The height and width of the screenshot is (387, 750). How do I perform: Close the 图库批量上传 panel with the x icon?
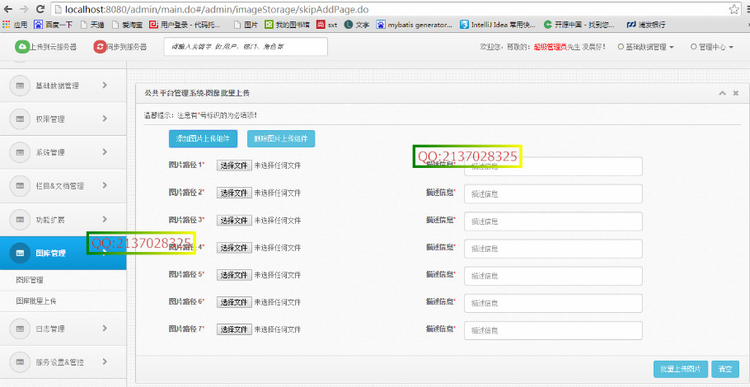(x=736, y=93)
